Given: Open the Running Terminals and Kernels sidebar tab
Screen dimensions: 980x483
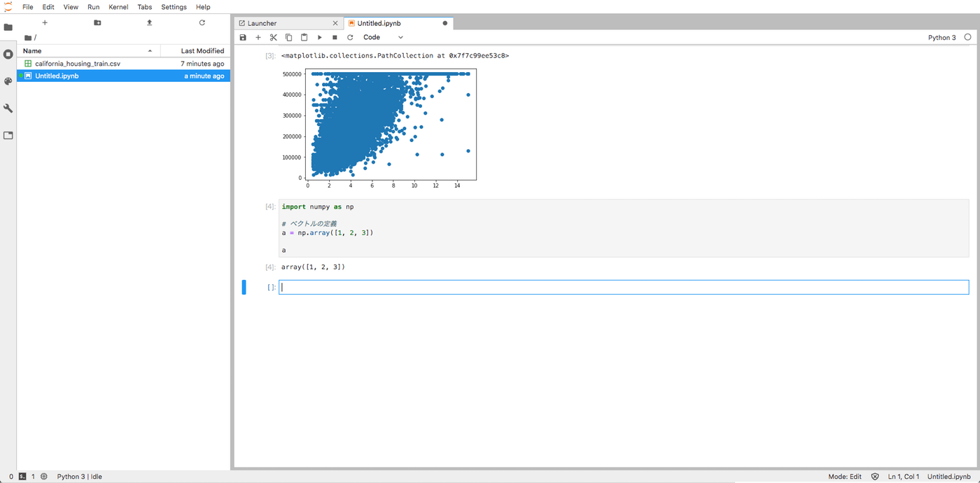Looking at the screenshot, I should click(x=8, y=54).
